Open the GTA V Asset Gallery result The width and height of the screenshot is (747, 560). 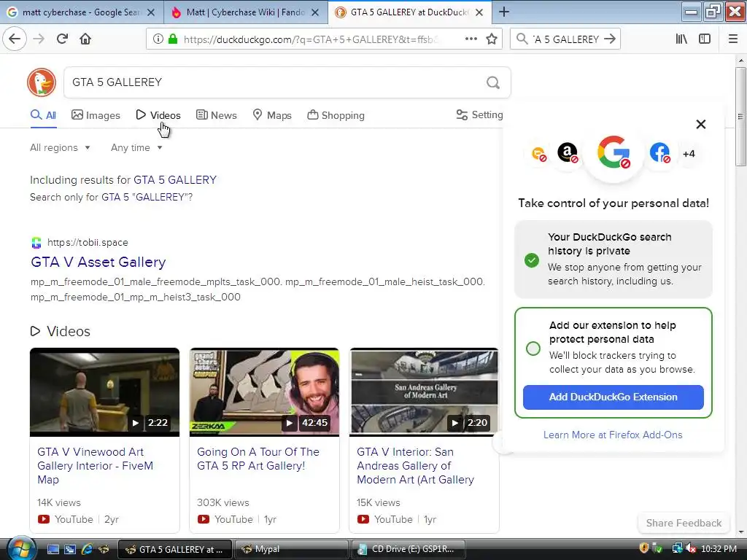(x=98, y=262)
